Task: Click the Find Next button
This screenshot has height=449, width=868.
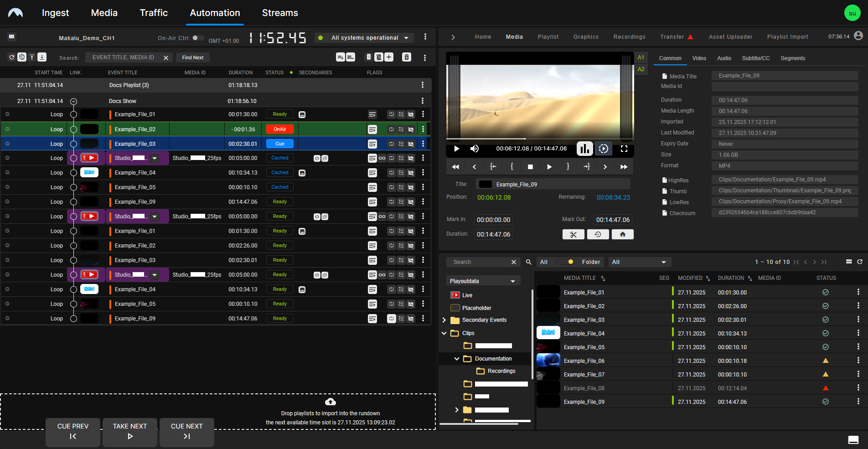Action: (x=193, y=57)
